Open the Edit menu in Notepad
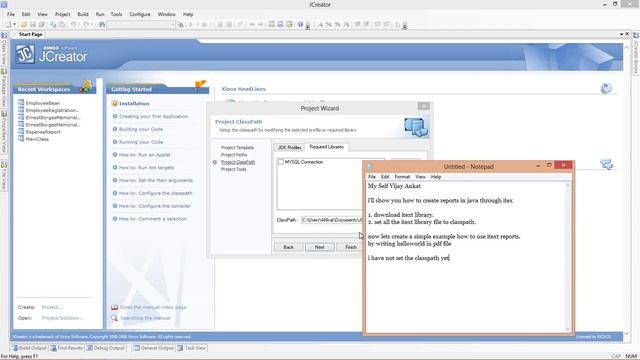This screenshot has width=640, height=360. click(385, 177)
